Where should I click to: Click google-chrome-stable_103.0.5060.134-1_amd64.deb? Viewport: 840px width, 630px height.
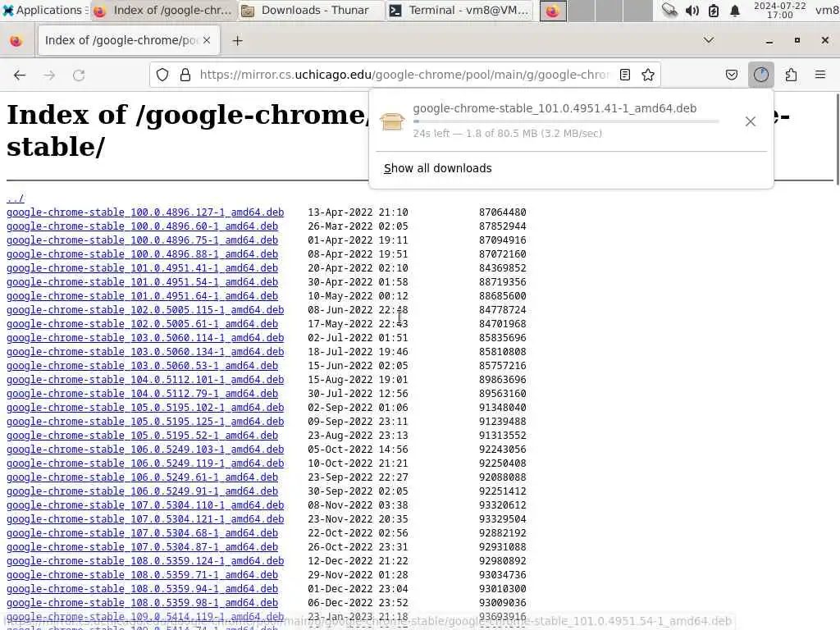pyautogui.click(x=145, y=351)
